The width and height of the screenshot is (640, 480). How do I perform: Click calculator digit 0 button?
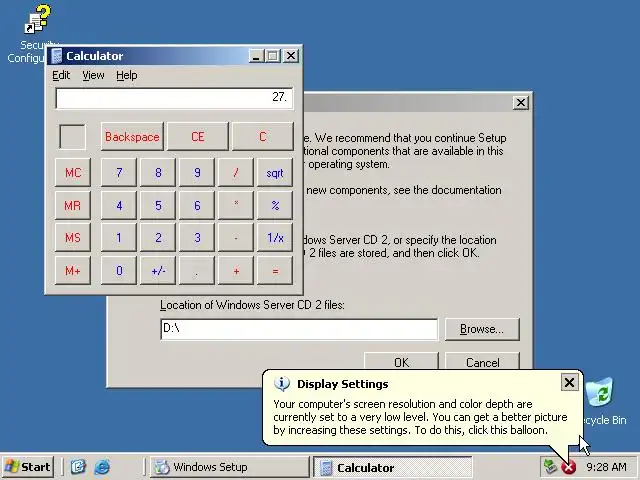119,270
